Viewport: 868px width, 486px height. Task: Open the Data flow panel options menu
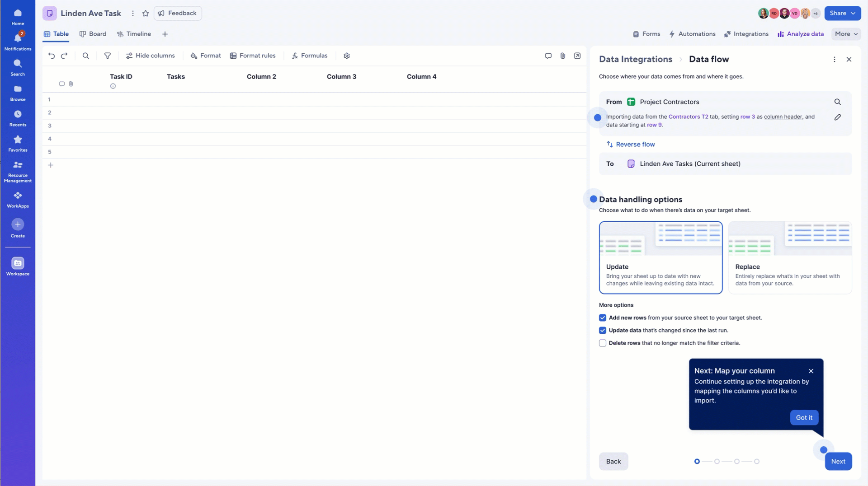[834, 60]
